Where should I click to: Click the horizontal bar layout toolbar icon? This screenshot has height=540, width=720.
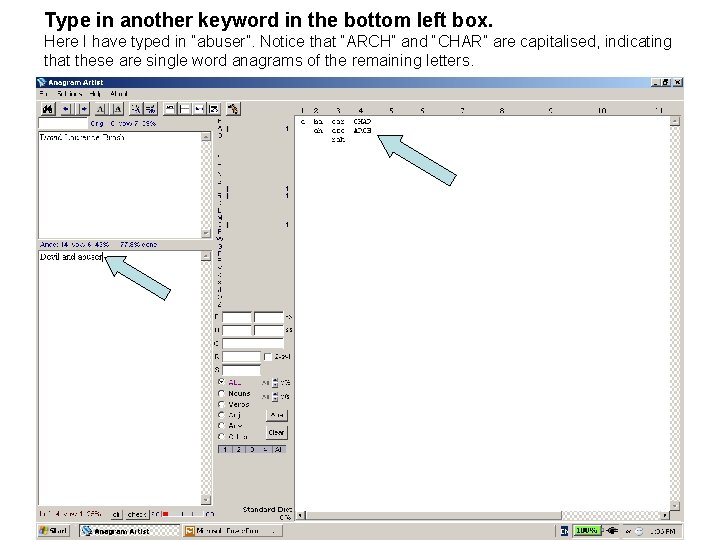(185, 109)
